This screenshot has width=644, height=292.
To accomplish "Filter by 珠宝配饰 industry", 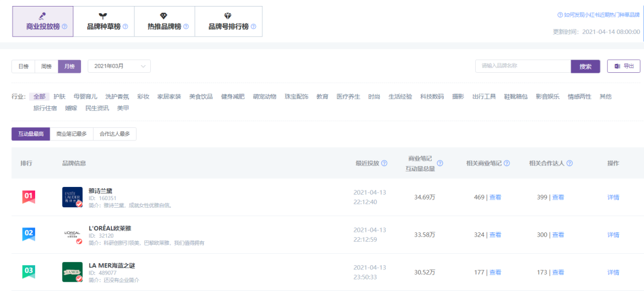I will click(296, 97).
